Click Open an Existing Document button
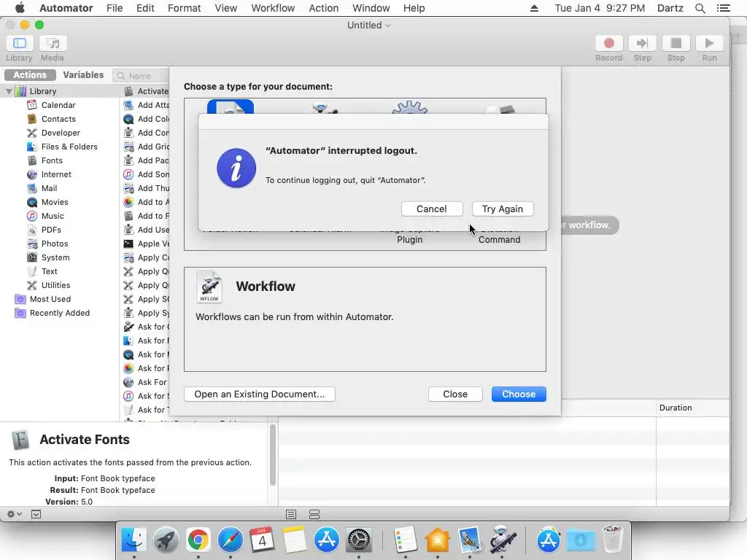 pos(260,394)
